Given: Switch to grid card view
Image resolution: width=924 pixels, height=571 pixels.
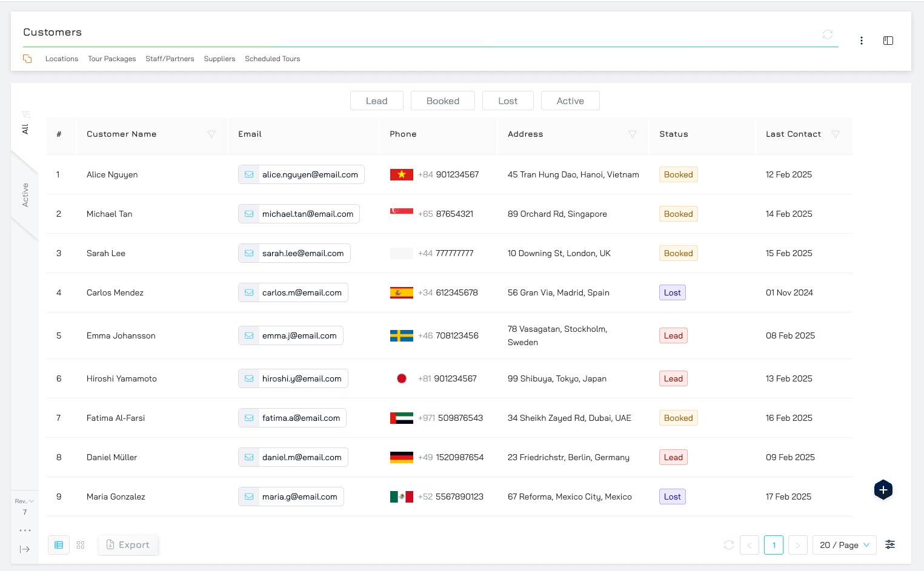Looking at the screenshot, I should (x=81, y=545).
